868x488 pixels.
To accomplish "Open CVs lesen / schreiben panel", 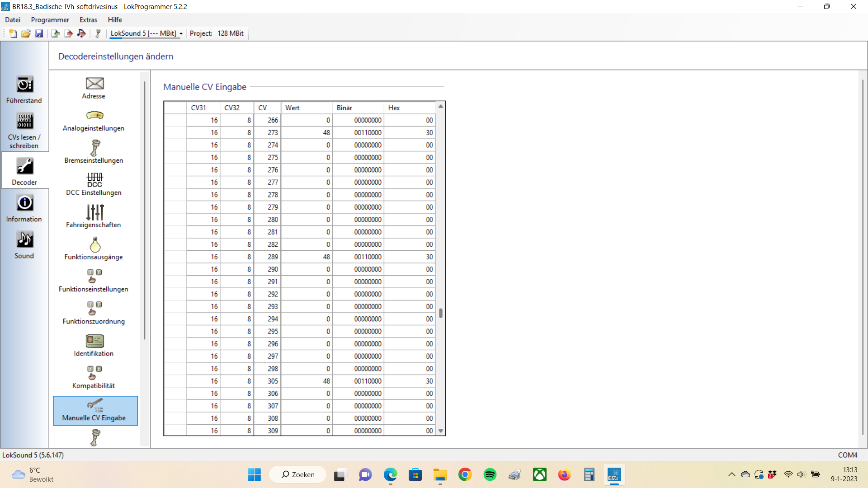I will (x=24, y=131).
